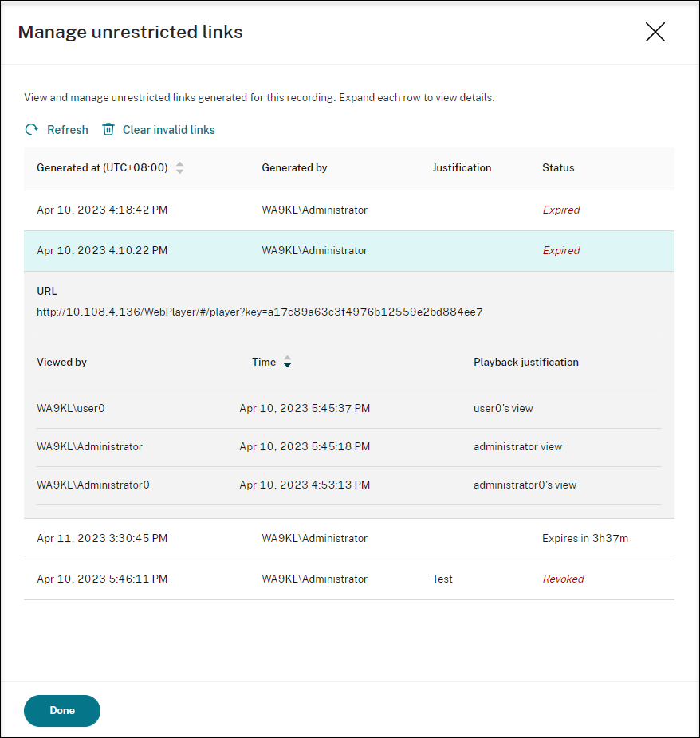Click the delete bin icon near Clear invalid links
The image size is (700, 738).
click(108, 129)
